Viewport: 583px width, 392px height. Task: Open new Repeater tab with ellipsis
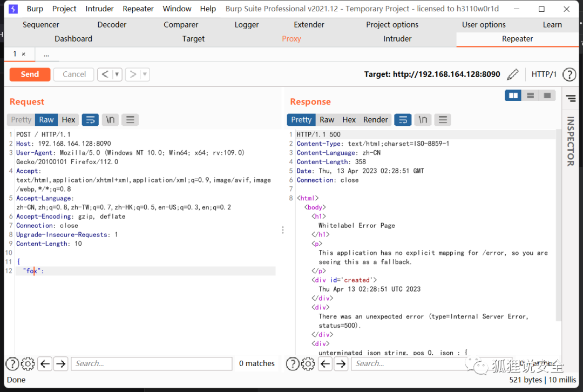[x=46, y=55]
